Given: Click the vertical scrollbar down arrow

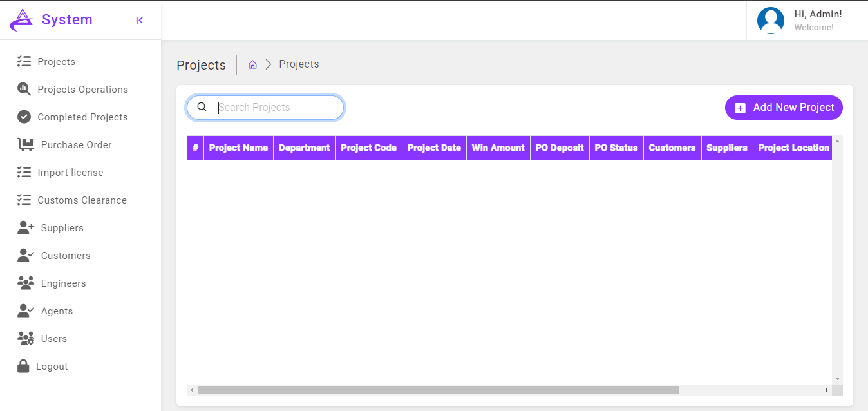Looking at the screenshot, I should 837,379.
